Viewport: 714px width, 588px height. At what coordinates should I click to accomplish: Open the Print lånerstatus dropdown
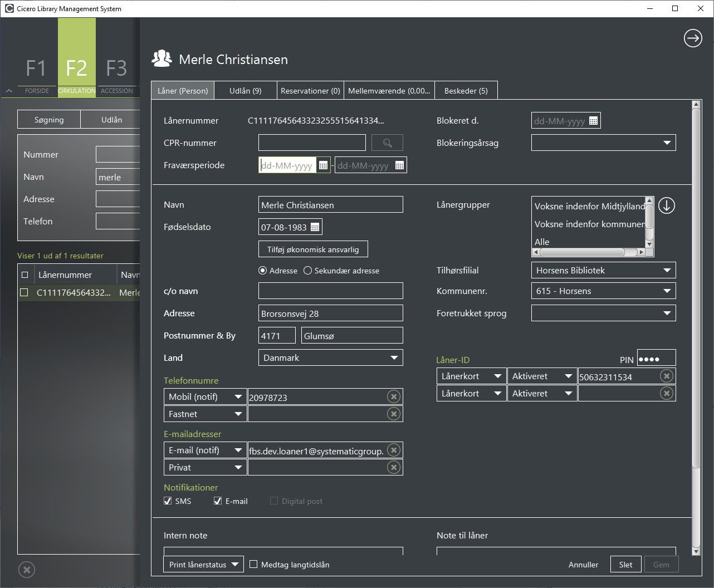[x=204, y=565]
